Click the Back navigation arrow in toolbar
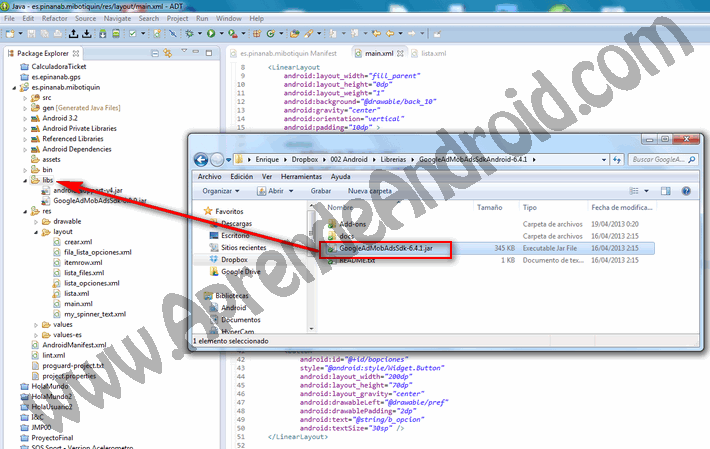 pos(390,33)
